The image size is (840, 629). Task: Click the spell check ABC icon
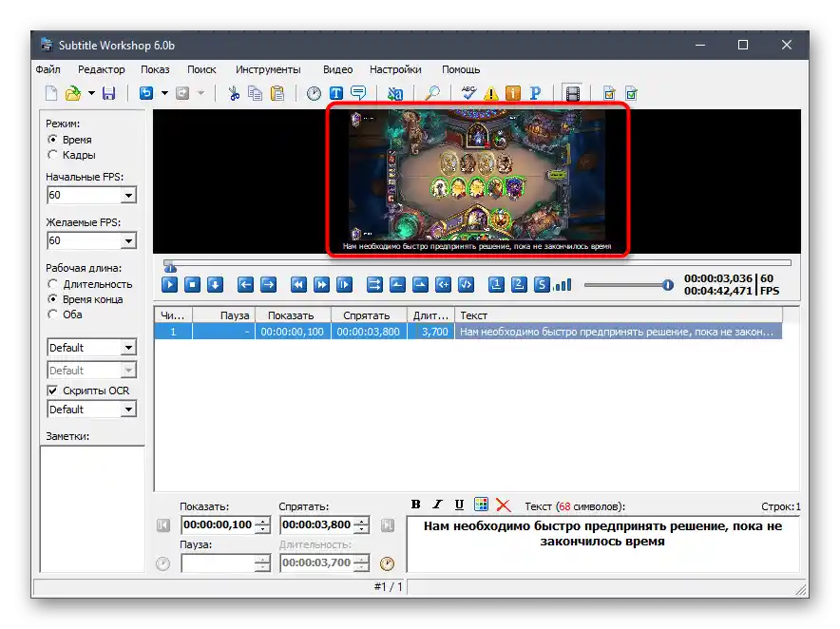468,93
